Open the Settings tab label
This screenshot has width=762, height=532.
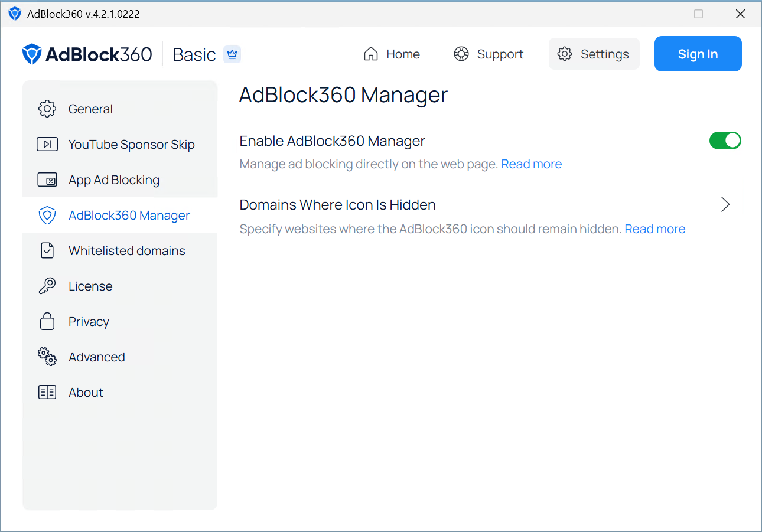point(605,54)
